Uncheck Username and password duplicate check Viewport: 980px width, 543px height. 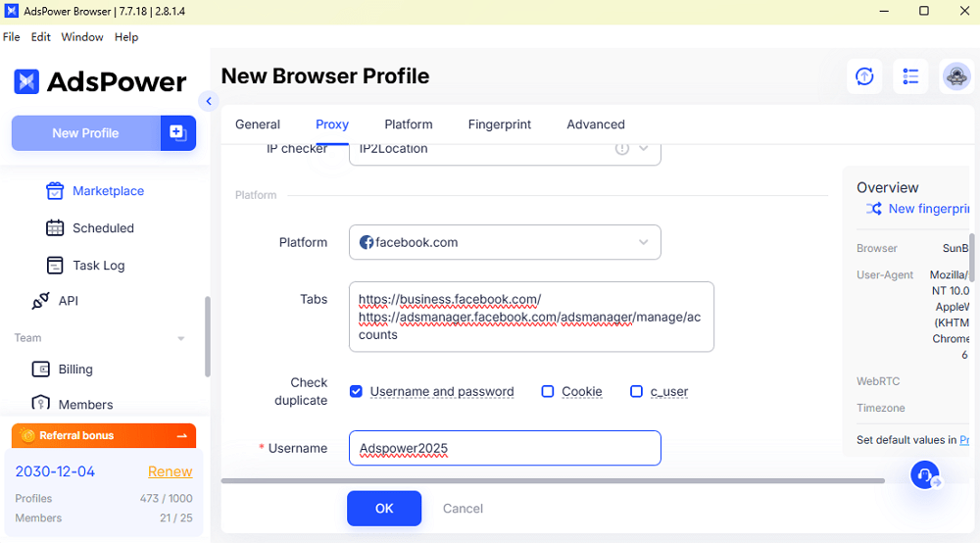click(356, 391)
